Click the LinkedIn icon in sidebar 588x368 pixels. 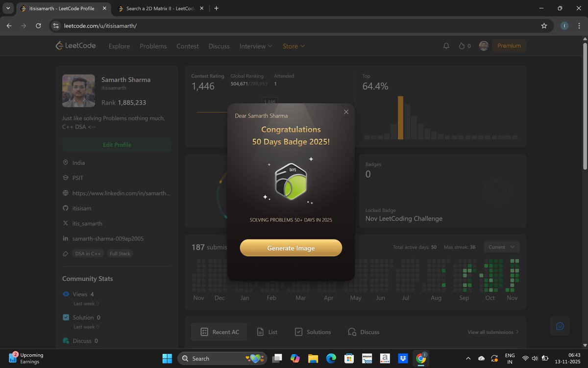tap(66, 238)
